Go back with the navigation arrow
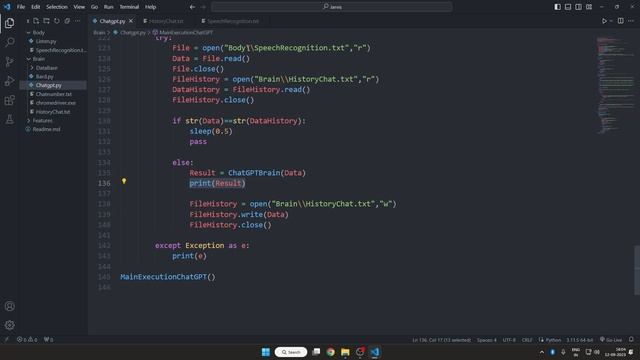 click(192, 7)
